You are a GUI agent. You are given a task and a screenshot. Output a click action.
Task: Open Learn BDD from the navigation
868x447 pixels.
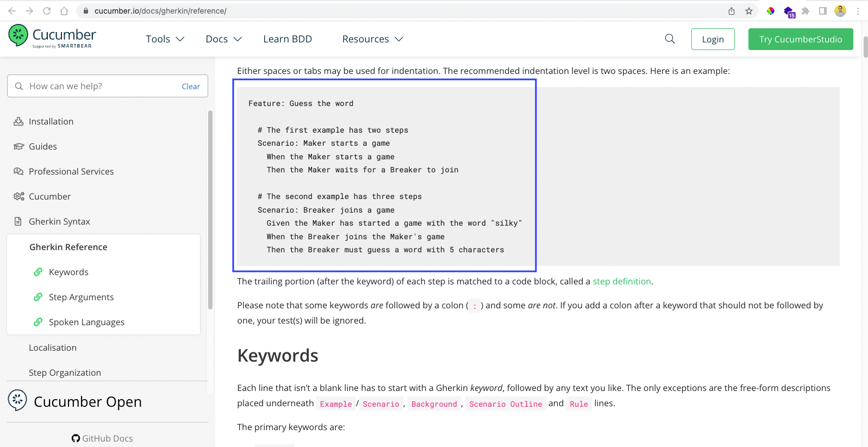288,39
